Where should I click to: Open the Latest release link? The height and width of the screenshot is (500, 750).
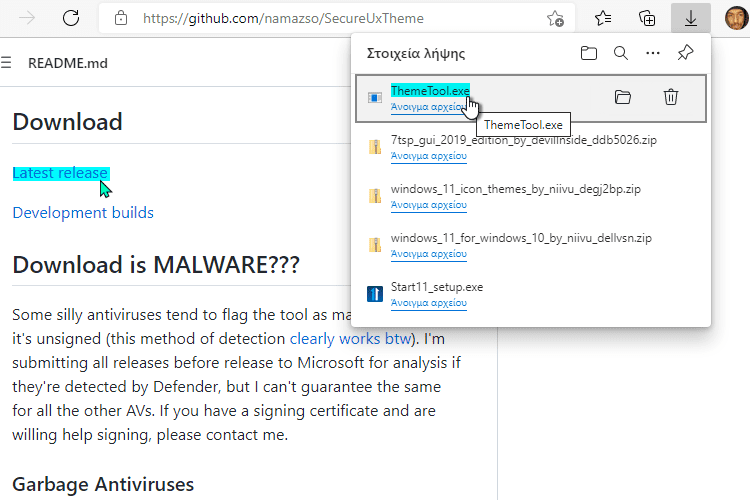(x=60, y=173)
